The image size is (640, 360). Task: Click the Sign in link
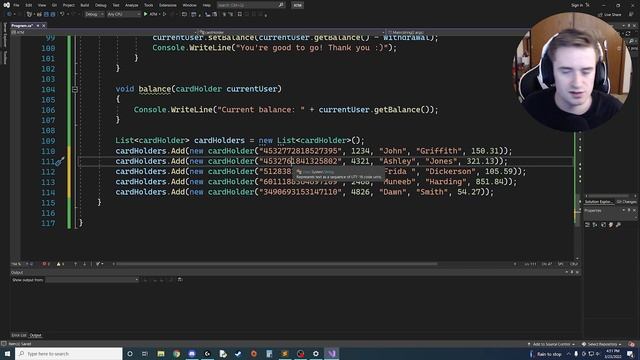coord(577,5)
